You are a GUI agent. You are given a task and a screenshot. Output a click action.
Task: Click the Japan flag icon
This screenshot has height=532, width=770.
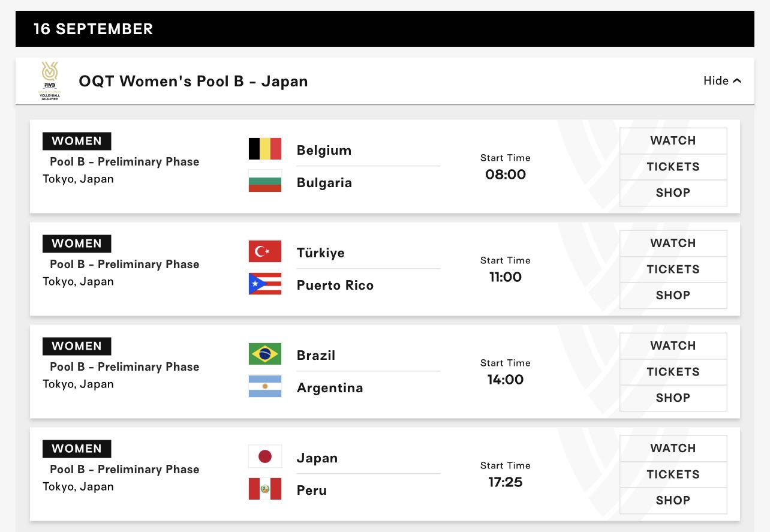pyautogui.click(x=265, y=456)
